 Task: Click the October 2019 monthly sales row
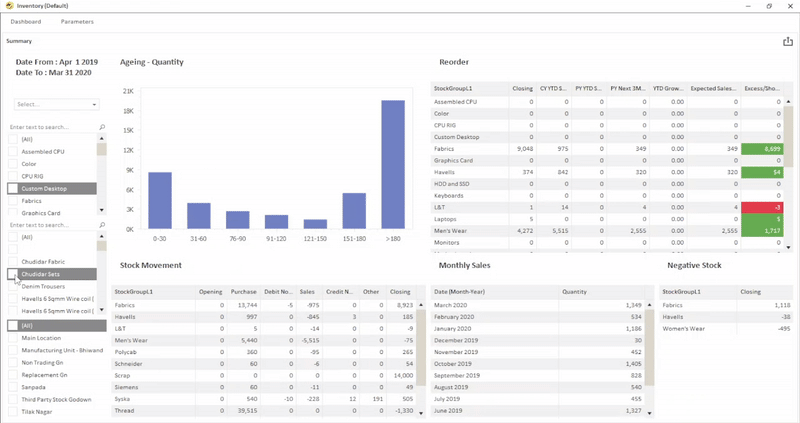(x=537, y=364)
